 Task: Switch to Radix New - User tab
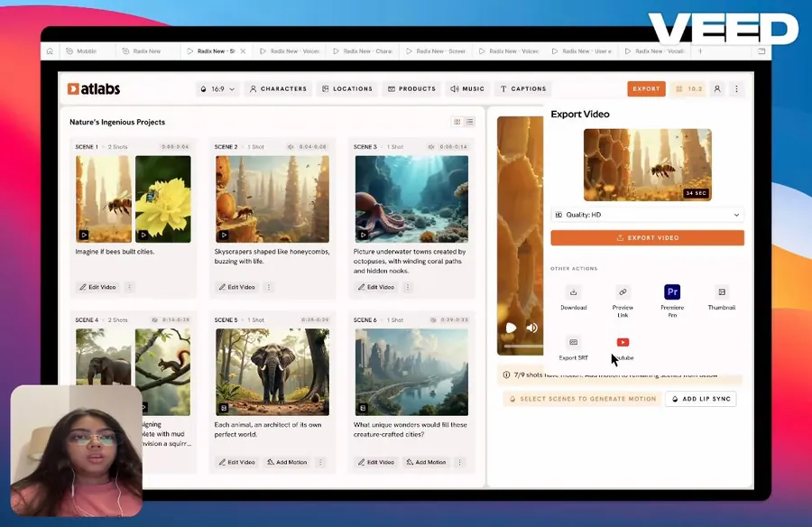(x=583, y=51)
